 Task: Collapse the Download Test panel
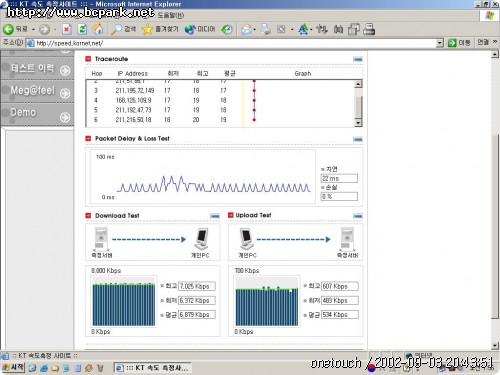pyautogui.click(x=215, y=216)
